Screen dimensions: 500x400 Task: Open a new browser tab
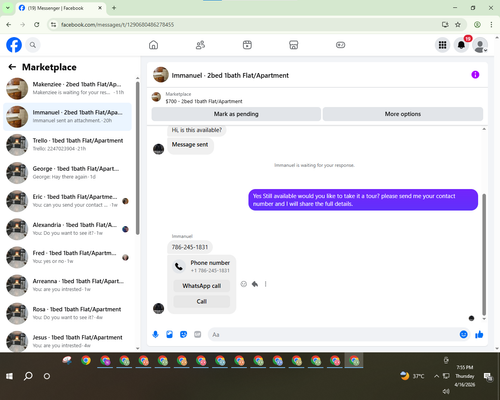click(114, 8)
